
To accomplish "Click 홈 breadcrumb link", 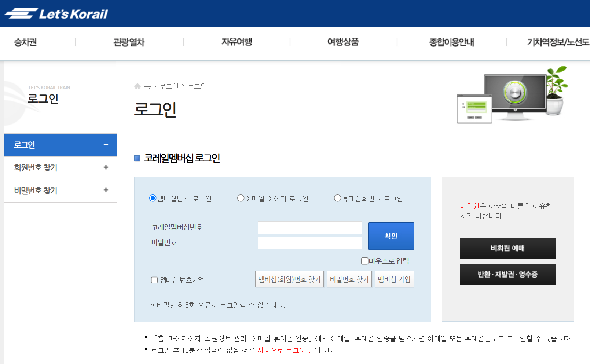I will tap(147, 86).
